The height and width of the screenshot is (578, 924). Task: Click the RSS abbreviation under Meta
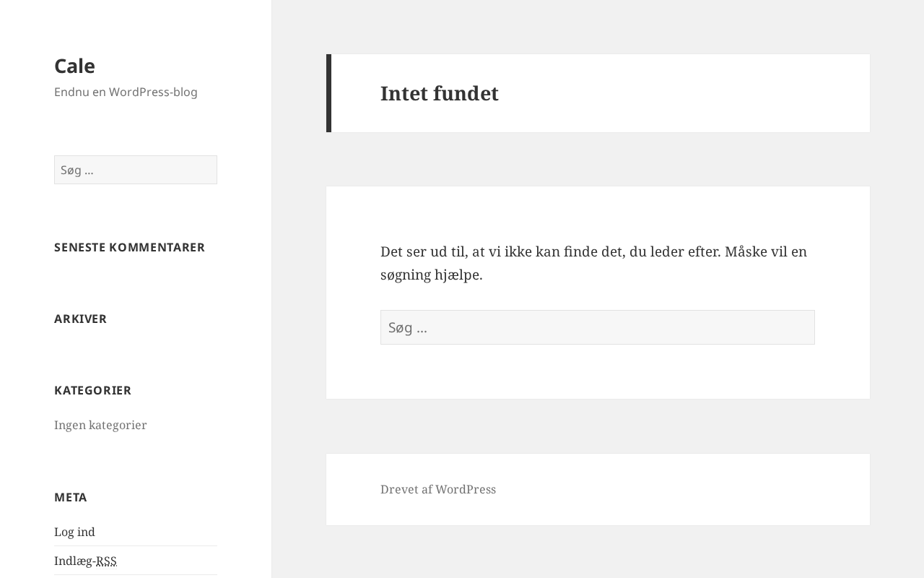coord(106,561)
